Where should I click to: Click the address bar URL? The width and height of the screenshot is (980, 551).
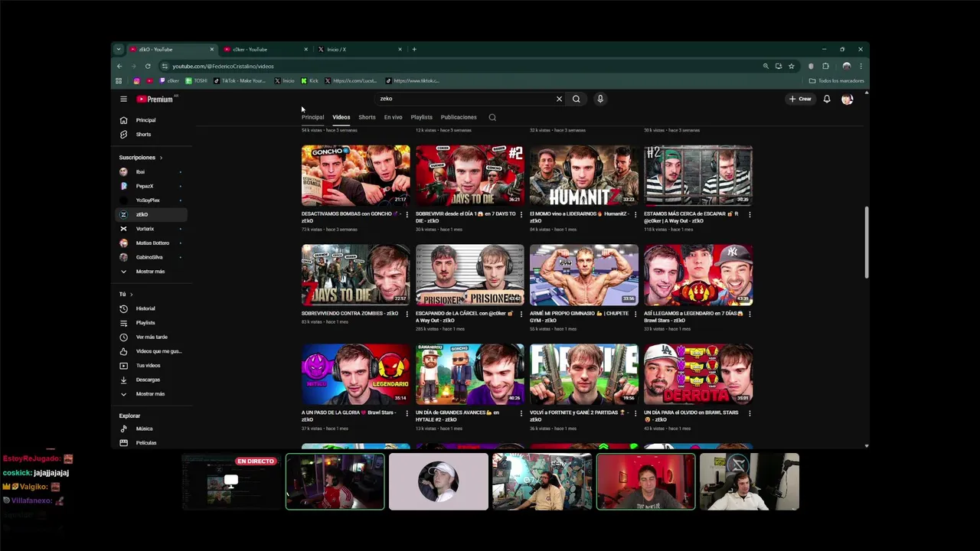[x=223, y=66]
